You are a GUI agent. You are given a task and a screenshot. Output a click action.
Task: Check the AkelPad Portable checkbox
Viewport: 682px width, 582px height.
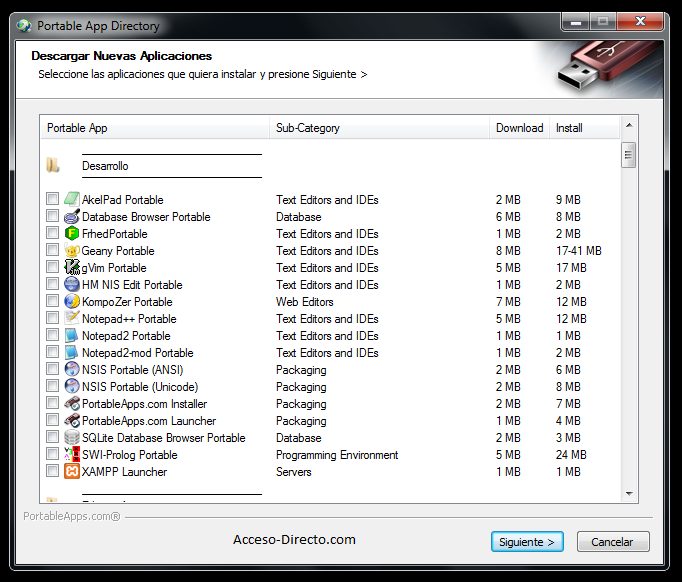tap(52, 199)
